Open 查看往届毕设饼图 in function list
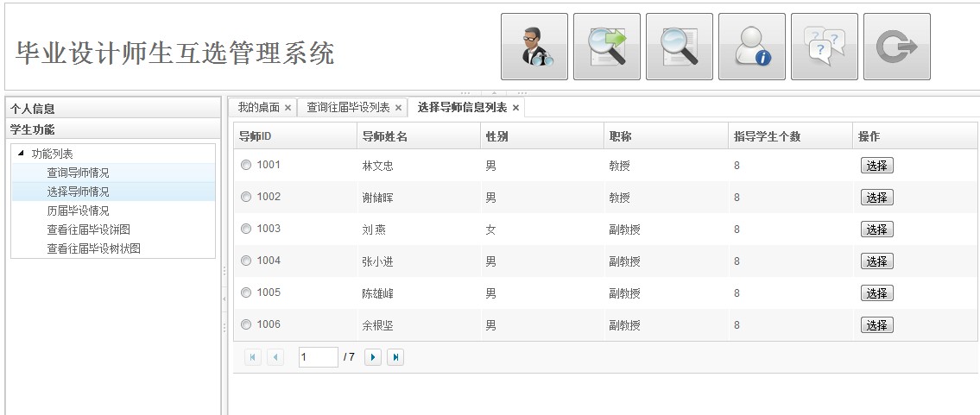 [113, 230]
